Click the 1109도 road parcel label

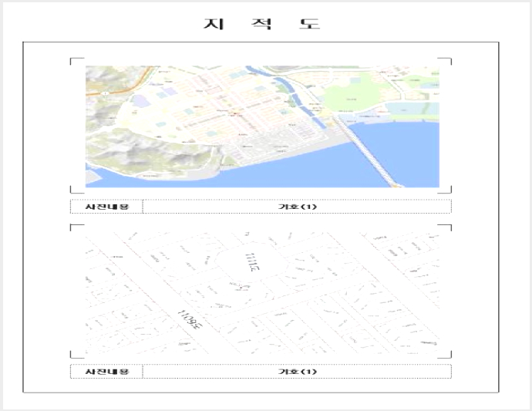coord(191,320)
